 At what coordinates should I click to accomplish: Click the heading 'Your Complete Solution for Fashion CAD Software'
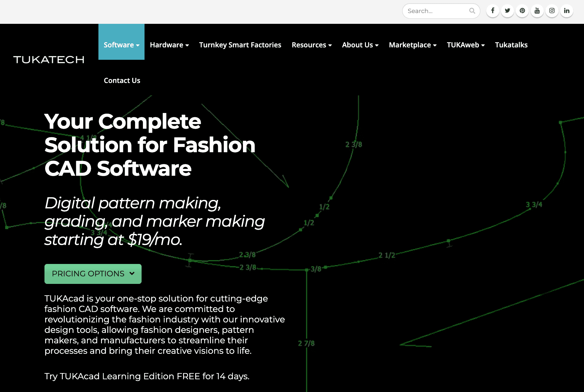point(150,145)
